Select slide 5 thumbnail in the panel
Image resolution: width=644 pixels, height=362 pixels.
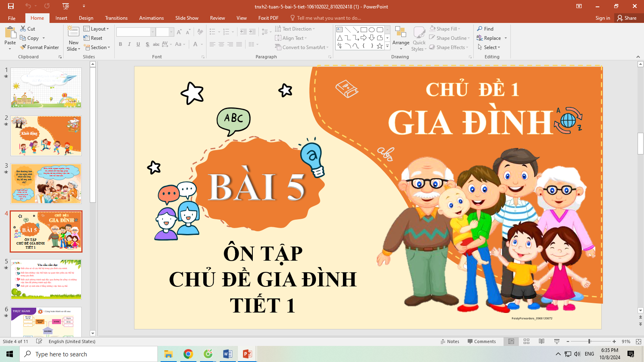(46, 279)
